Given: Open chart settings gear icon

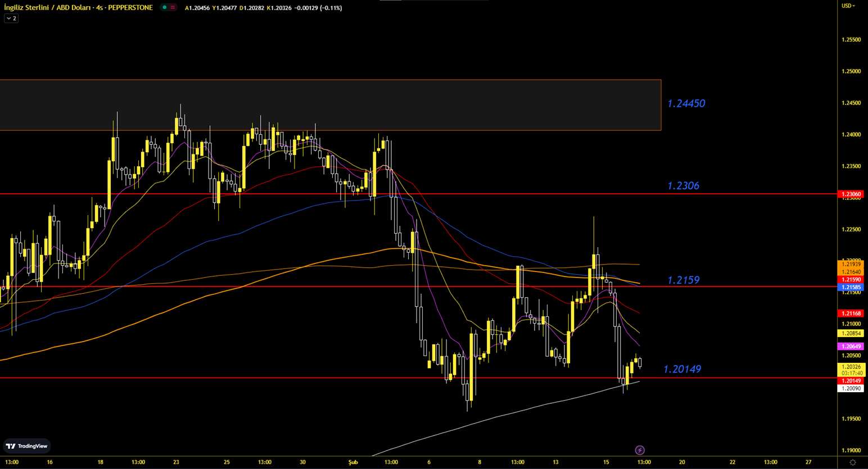Looking at the screenshot, I should point(852,462).
